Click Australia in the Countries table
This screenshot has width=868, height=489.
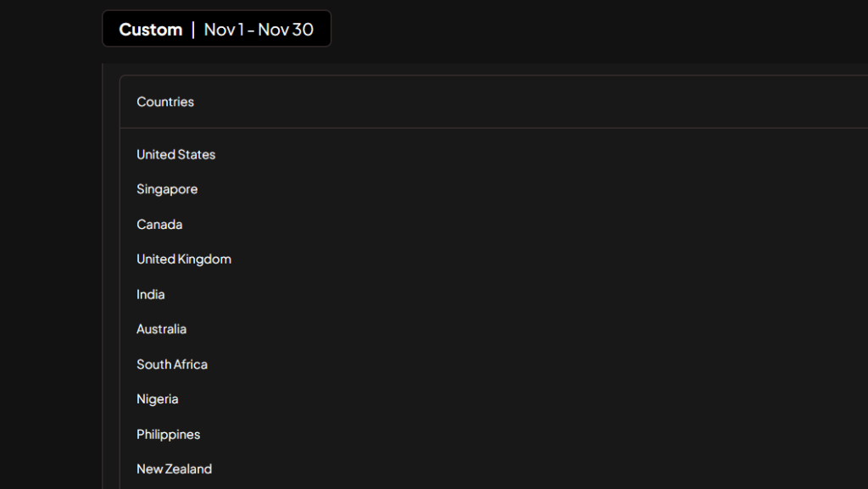pos(162,329)
